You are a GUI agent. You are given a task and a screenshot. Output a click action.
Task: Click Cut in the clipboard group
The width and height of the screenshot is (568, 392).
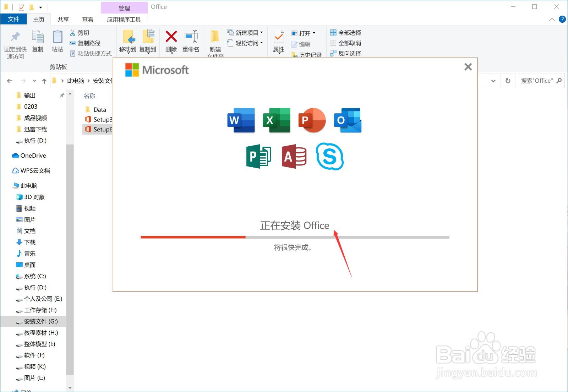pyautogui.click(x=80, y=33)
